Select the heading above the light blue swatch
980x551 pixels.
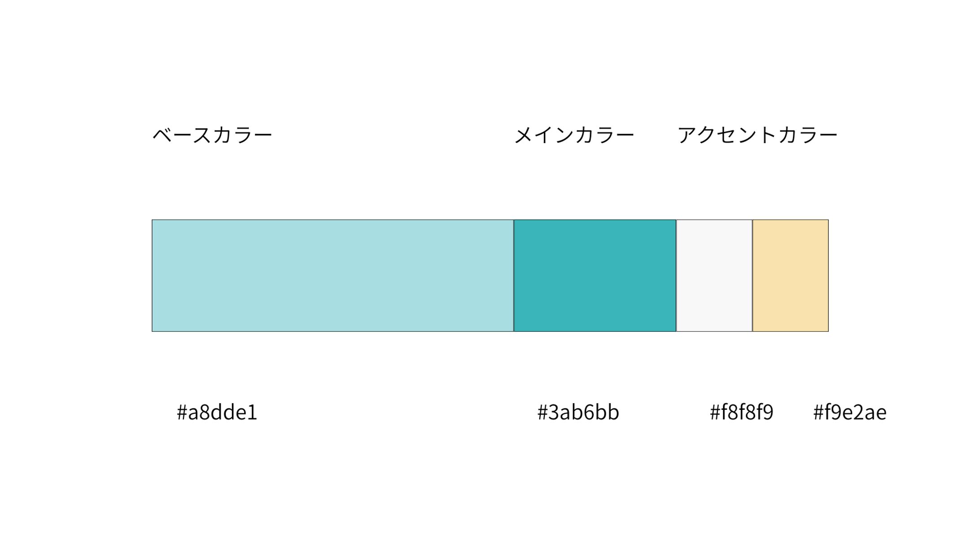tap(212, 135)
